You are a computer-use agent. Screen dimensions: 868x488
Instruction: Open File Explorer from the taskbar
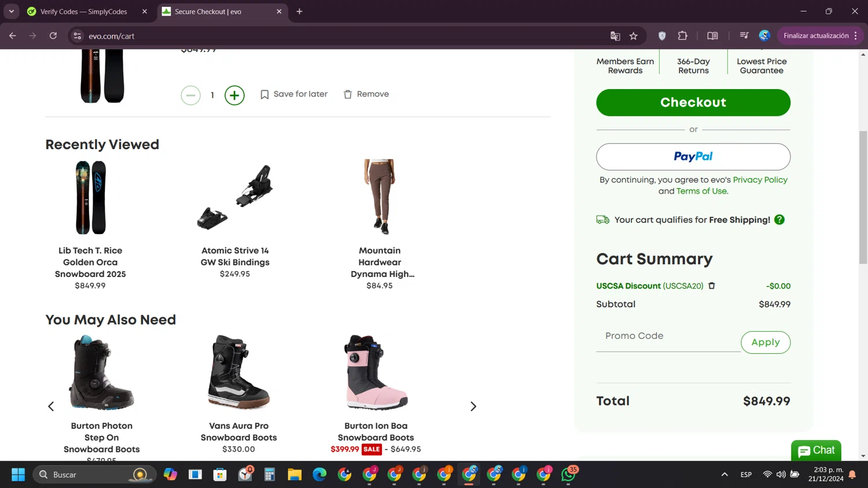click(x=295, y=475)
